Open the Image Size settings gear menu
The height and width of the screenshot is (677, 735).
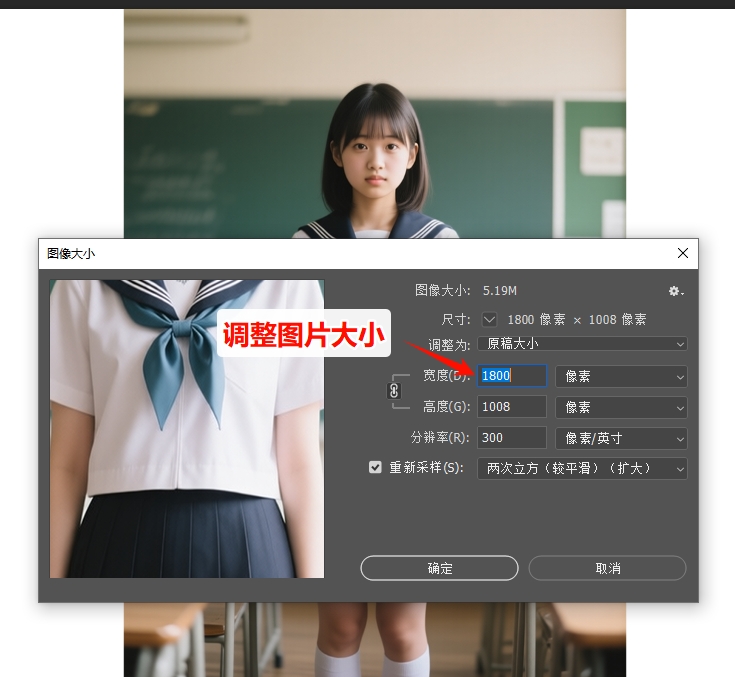click(676, 291)
